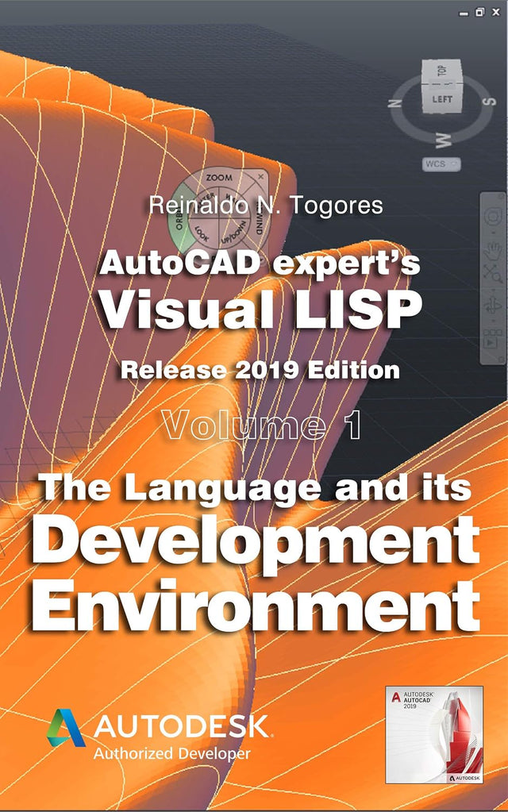This screenshot has height=812, width=508.
Task: Expand the arrow below the Orbit icon
Action: click(494, 319)
